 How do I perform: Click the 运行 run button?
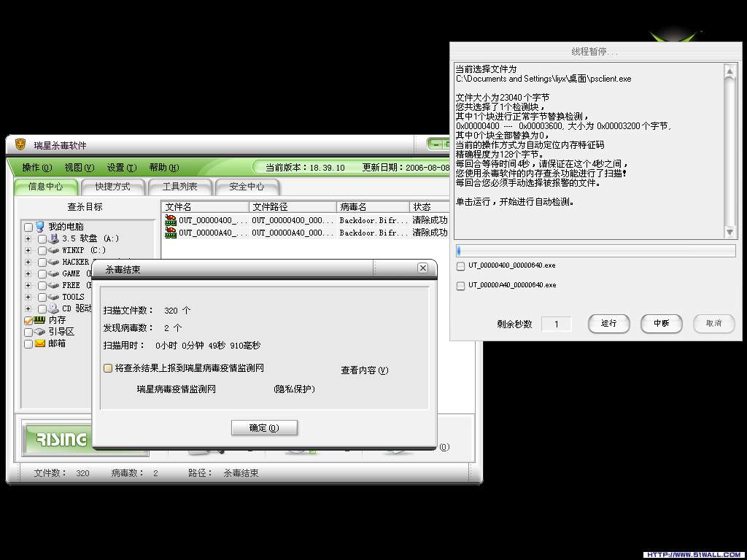click(x=609, y=323)
